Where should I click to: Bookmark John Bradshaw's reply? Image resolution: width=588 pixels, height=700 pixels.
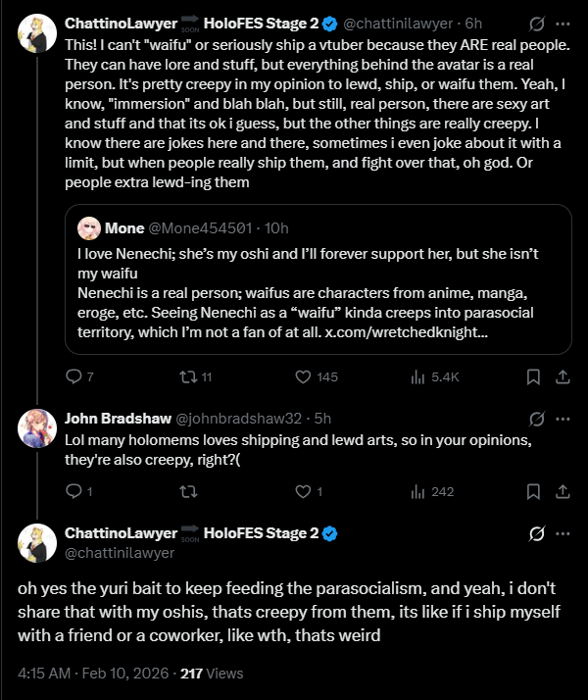tap(533, 491)
